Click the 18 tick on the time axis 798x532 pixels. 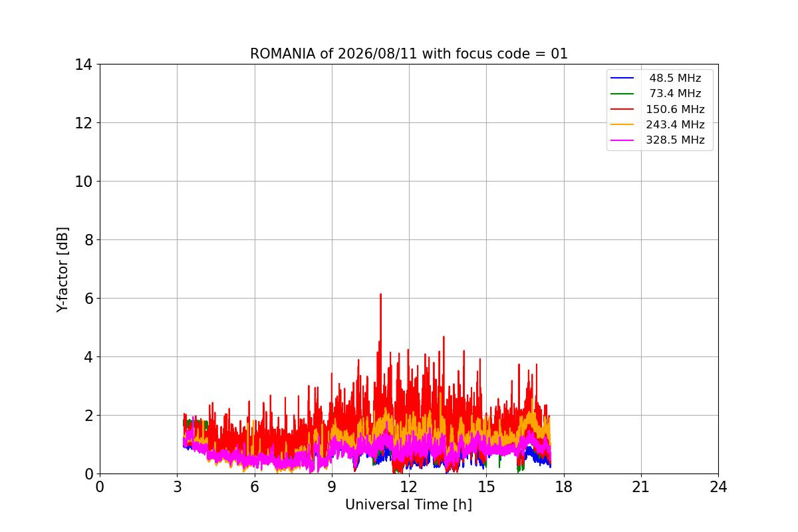coord(563,486)
